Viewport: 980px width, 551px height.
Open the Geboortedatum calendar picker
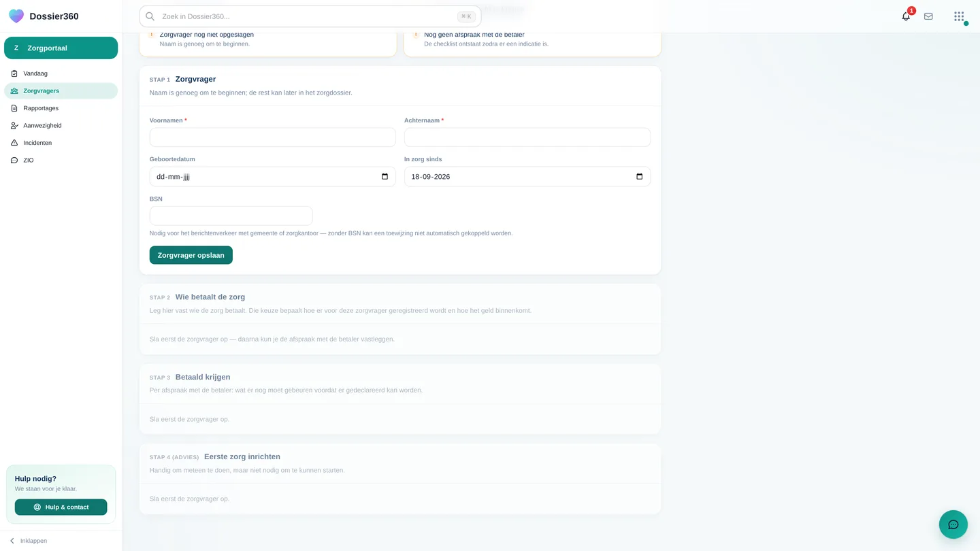385,177
